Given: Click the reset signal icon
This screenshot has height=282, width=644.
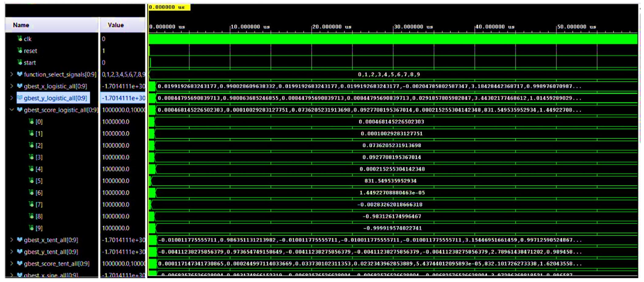Looking at the screenshot, I should (20, 50).
